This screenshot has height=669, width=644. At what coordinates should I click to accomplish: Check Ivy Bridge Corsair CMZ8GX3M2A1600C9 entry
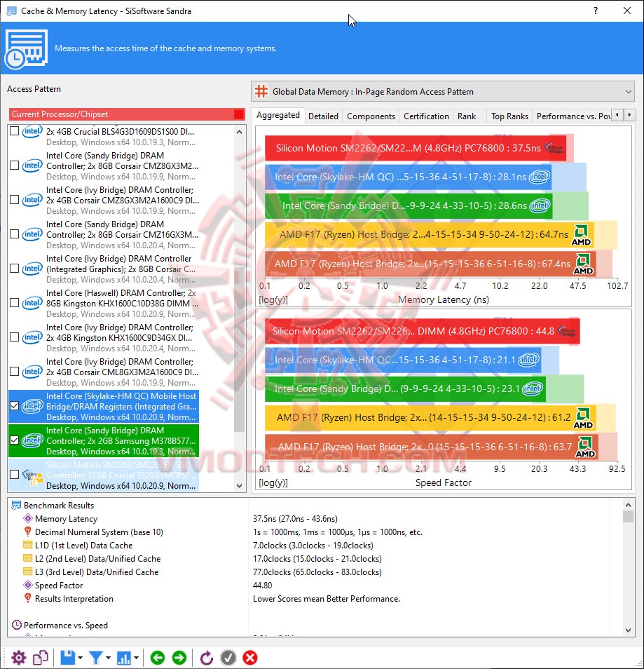14,200
